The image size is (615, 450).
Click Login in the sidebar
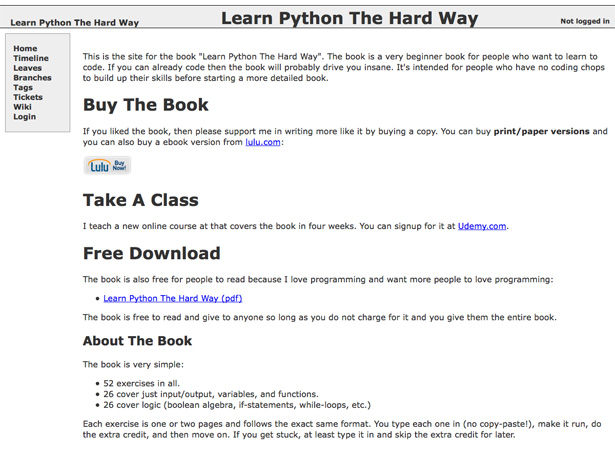click(24, 117)
